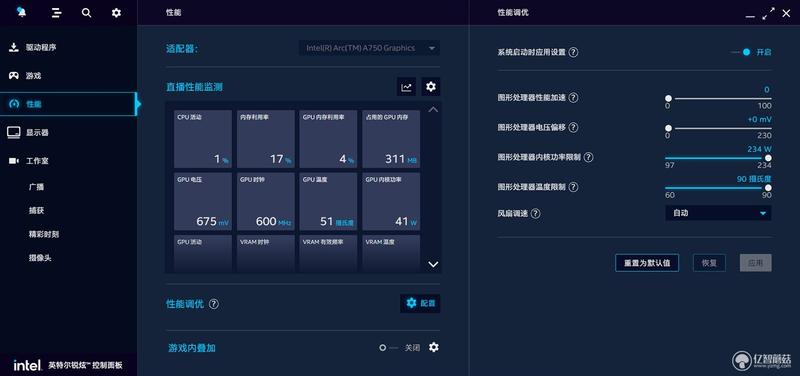
Task: Expand metrics with the down chevron
Action: (433, 264)
